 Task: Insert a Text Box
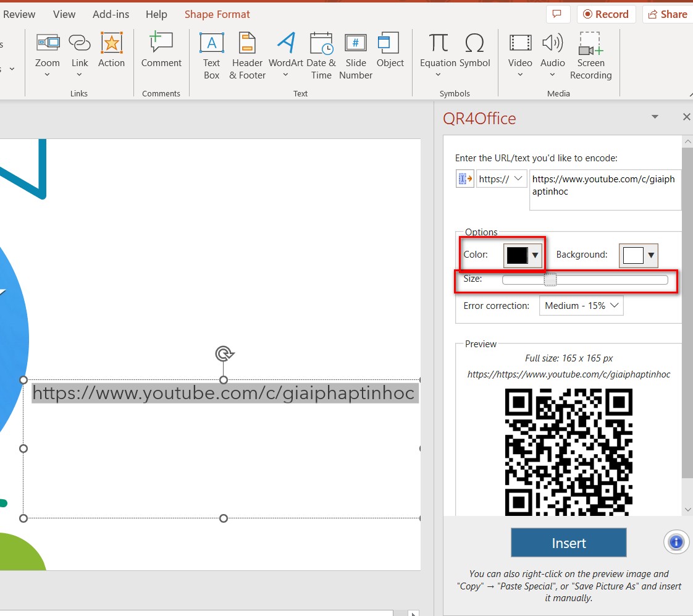tap(212, 56)
